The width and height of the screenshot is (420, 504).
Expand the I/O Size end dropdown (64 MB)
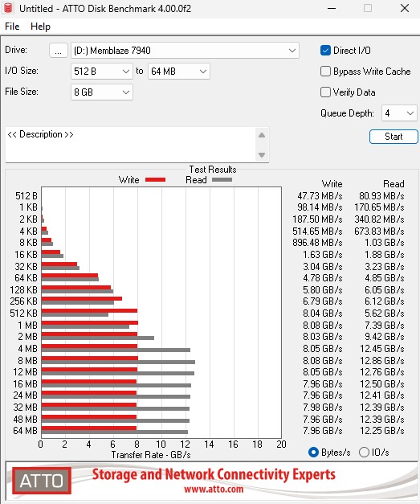(x=179, y=71)
